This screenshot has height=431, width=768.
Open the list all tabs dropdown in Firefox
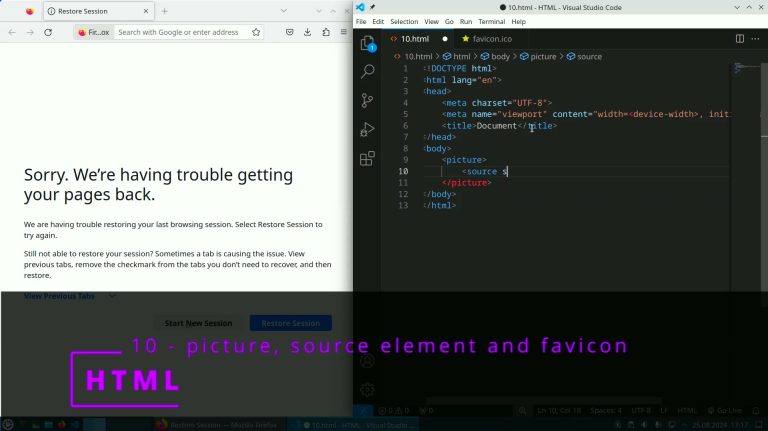pyautogui.click(x=284, y=11)
